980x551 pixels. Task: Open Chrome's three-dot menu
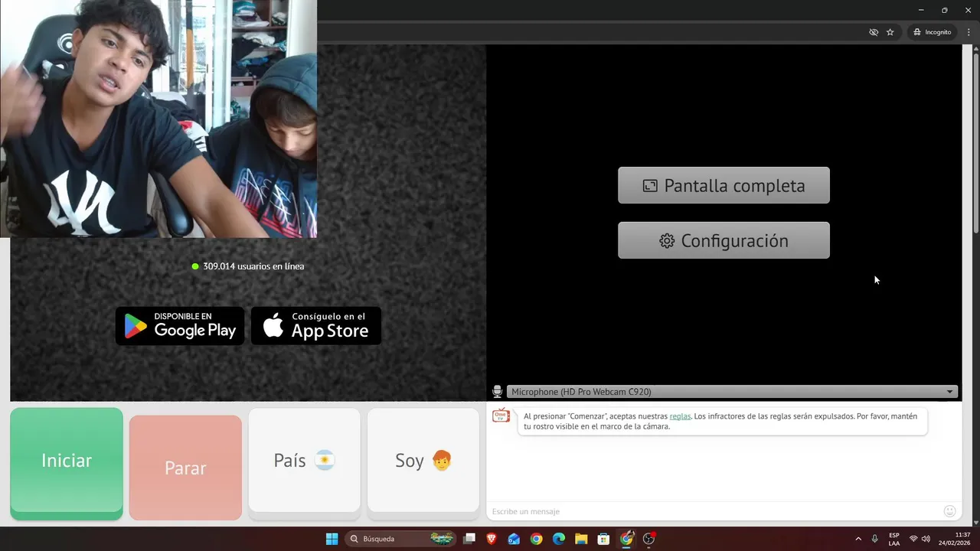click(969, 32)
